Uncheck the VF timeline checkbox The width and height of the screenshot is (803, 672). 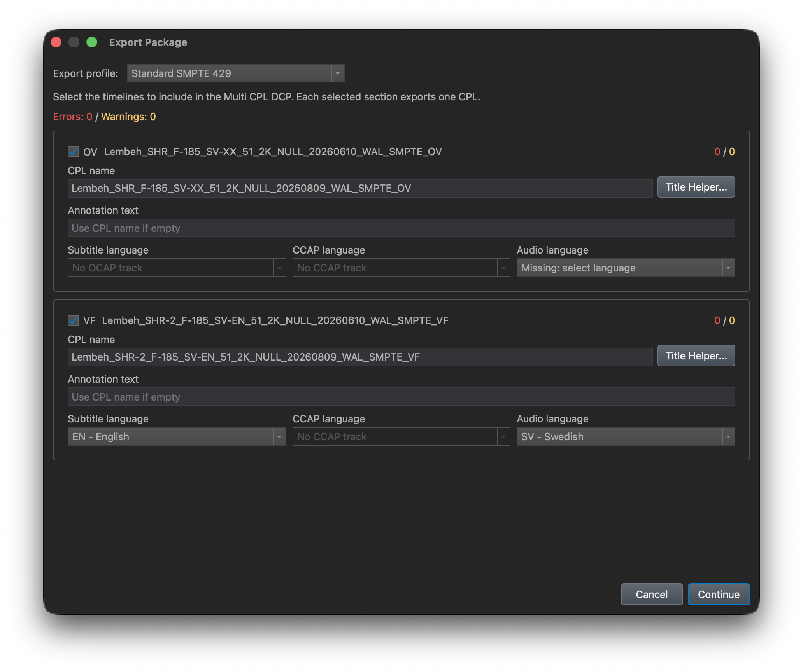(x=73, y=320)
